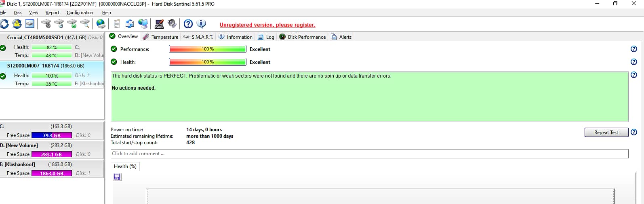Click the globe with disk toolbar icon

tap(101, 24)
